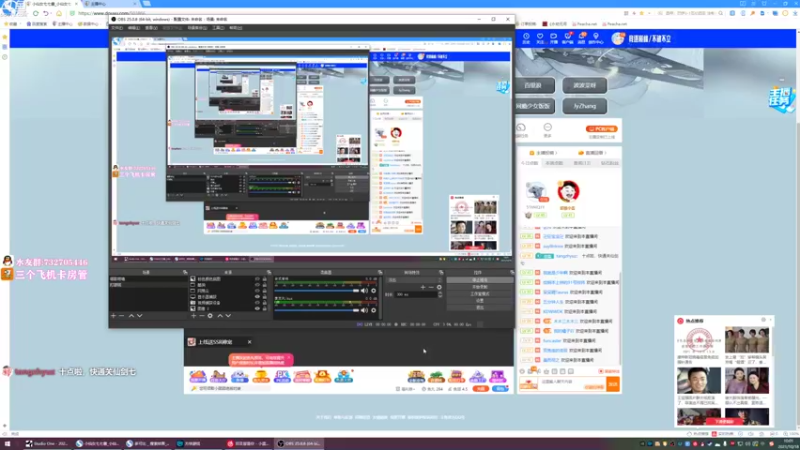Screen dimensions: 800x450
Task: Click the orange recharge button in gift bar
Action: coord(480,389)
